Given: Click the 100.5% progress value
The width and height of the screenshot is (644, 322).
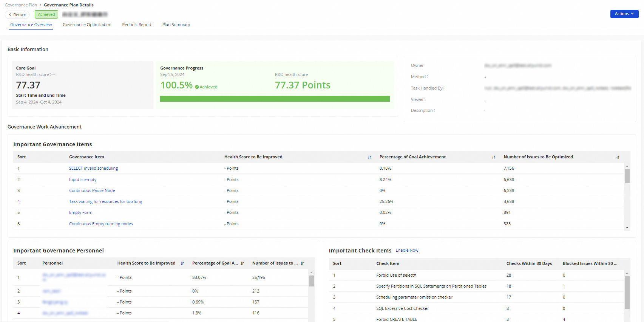Looking at the screenshot, I should [176, 85].
